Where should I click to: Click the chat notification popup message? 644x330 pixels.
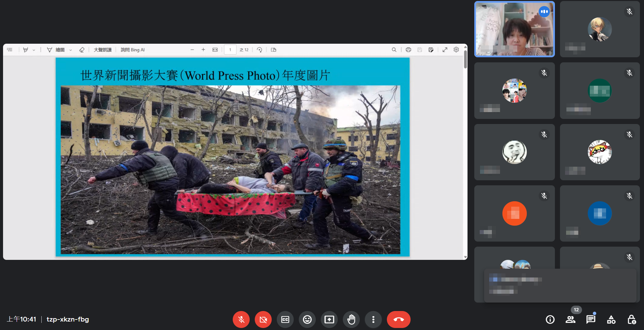[x=560, y=285]
